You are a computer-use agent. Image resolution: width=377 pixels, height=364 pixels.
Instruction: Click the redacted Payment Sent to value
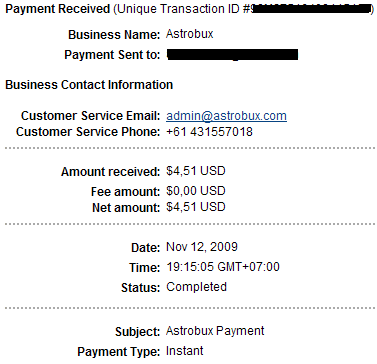click(x=232, y=55)
